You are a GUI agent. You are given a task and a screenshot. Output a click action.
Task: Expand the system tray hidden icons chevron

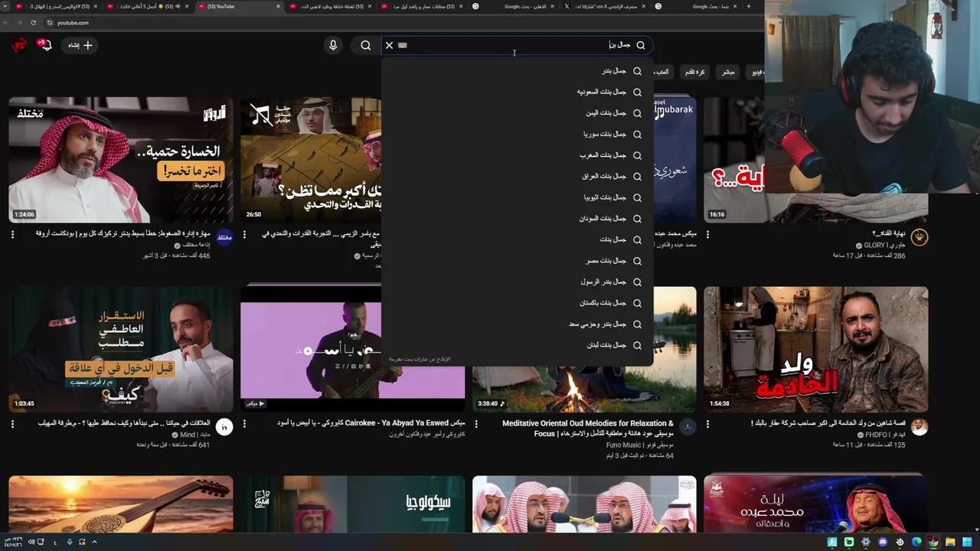pos(94,542)
